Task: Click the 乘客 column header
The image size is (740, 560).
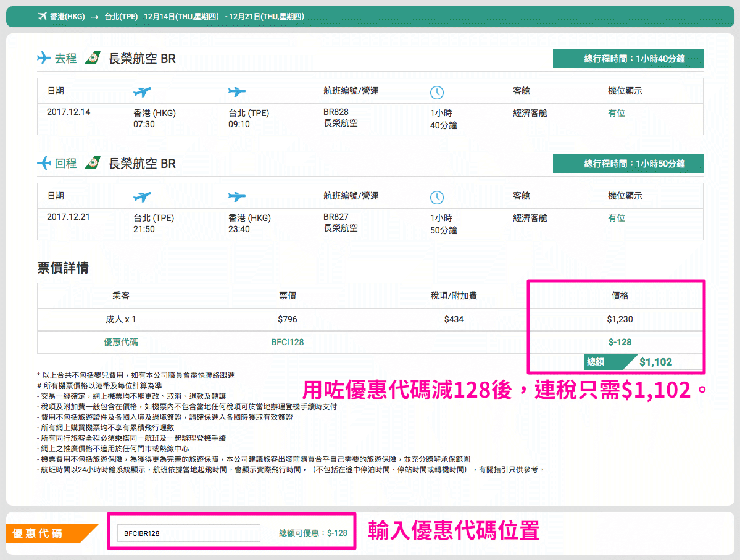Action: point(121,296)
